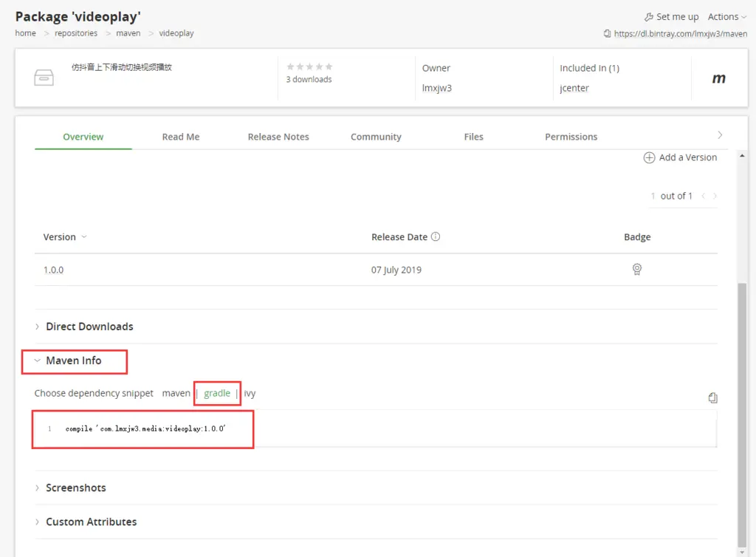Click the Set me up link
This screenshot has height=557, width=756.
pyautogui.click(x=678, y=17)
